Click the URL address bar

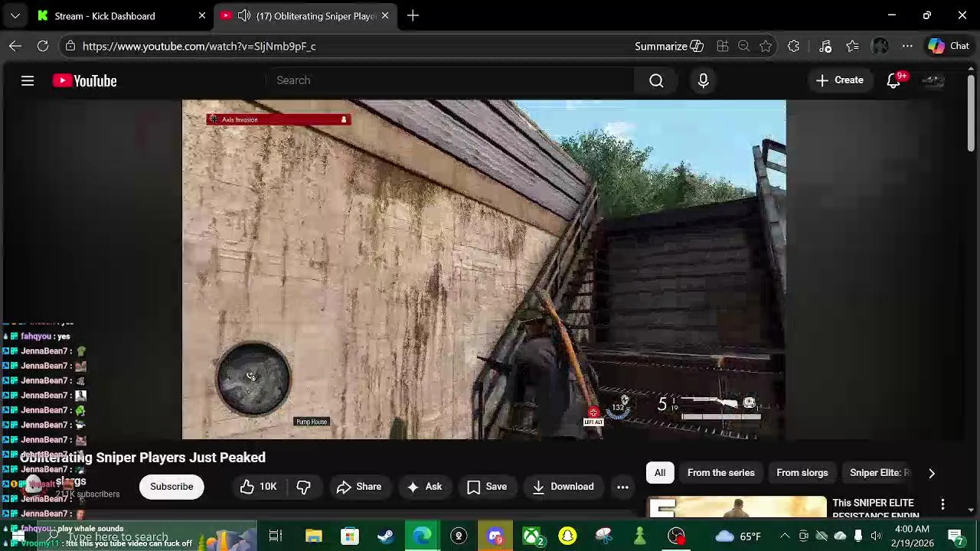(352, 46)
